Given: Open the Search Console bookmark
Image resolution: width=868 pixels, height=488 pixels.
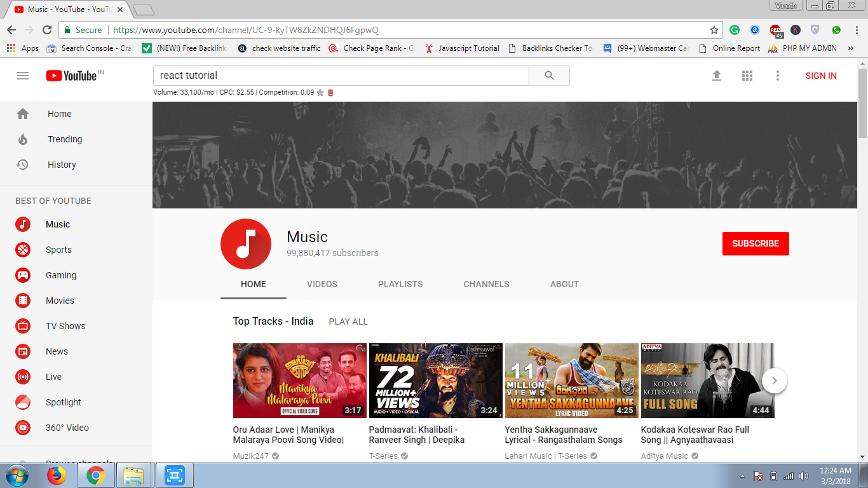Looking at the screenshot, I should 90,48.
